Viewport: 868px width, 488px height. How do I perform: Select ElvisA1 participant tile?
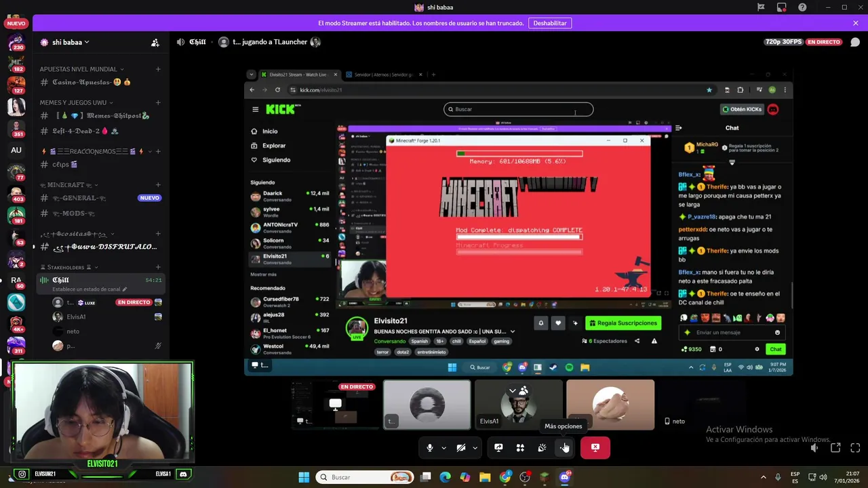pyautogui.click(x=519, y=405)
